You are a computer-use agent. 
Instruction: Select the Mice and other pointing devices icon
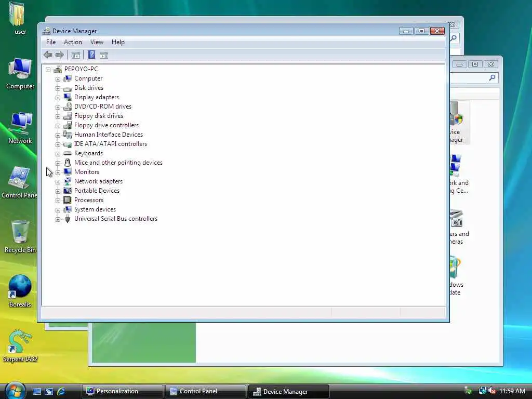point(68,163)
